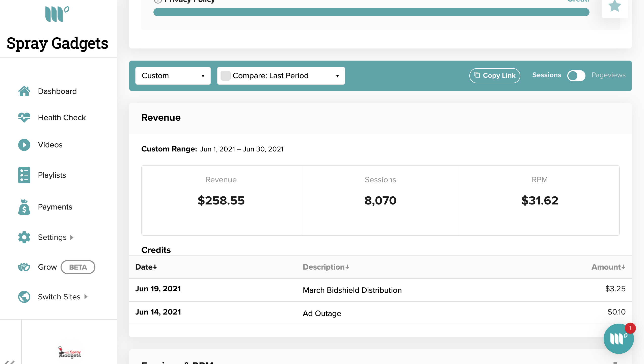Select the Sessions label in toolbar

547,75
